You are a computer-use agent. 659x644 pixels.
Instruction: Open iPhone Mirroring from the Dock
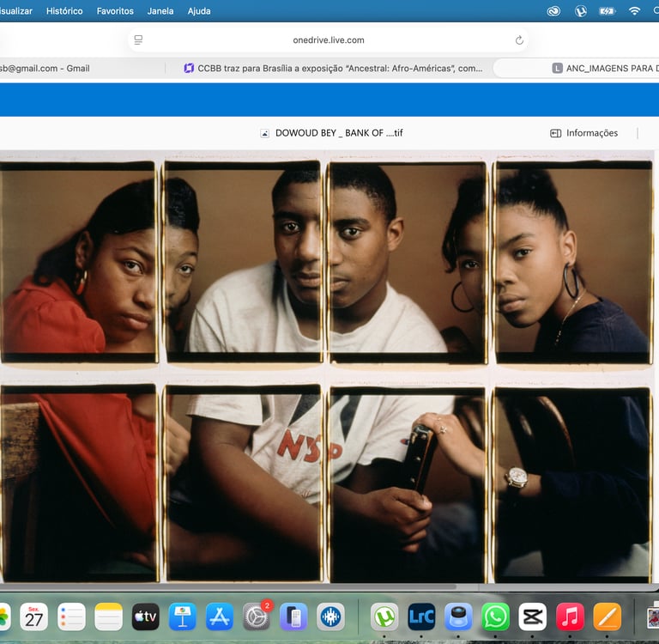click(293, 617)
